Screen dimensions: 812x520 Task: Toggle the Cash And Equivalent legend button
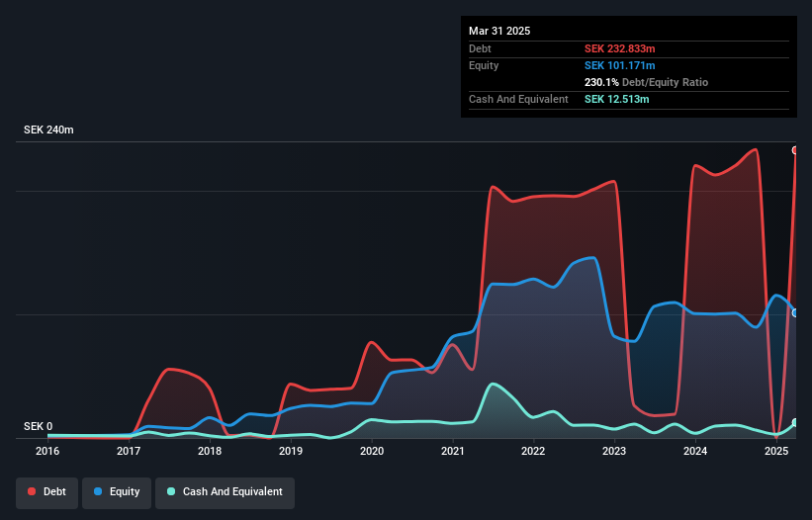[x=225, y=492]
